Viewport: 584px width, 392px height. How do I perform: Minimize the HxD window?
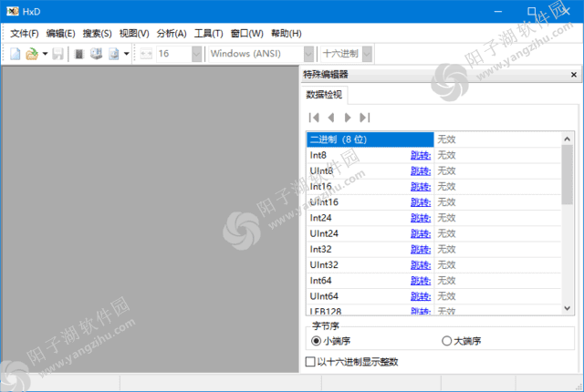(498, 12)
